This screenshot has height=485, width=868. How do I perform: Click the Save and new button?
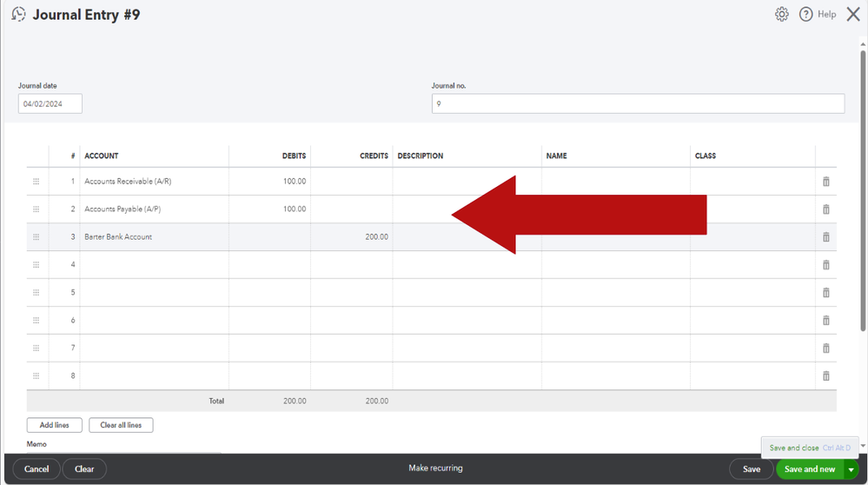click(810, 469)
